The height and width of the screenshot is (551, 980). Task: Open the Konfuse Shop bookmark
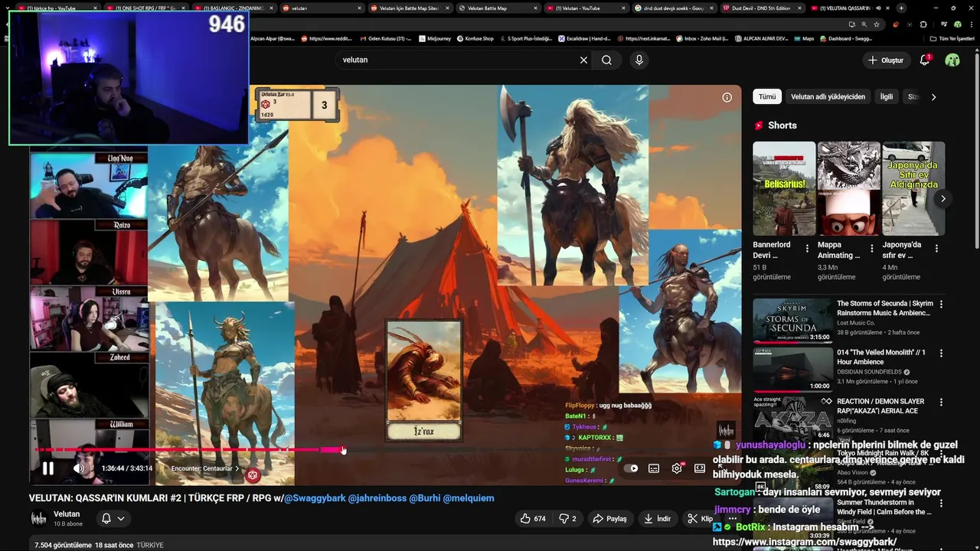point(475,38)
